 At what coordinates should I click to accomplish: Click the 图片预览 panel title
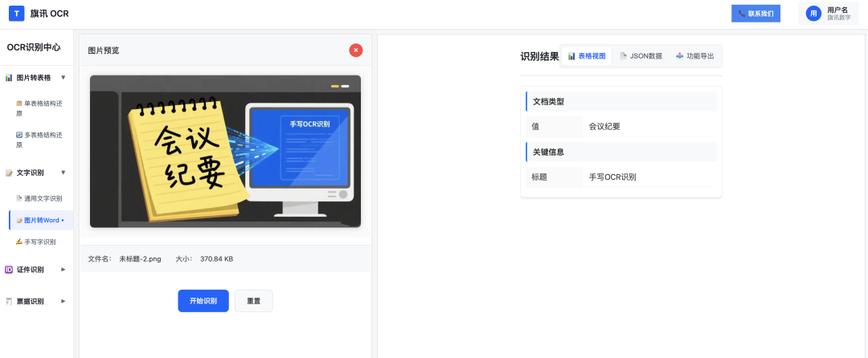click(x=104, y=51)
